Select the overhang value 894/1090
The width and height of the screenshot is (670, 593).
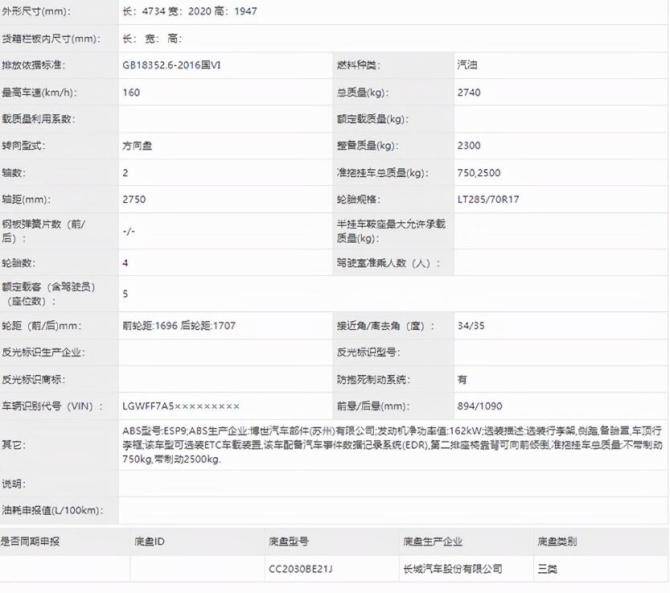tap(479, 406)
